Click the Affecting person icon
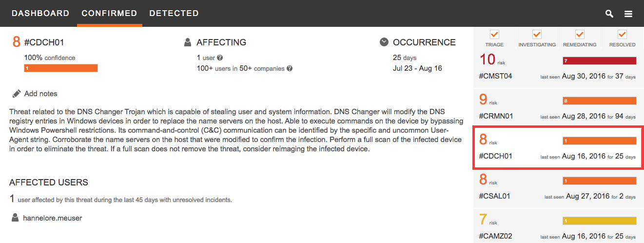644x243 pixels. (x=188, y=42)
